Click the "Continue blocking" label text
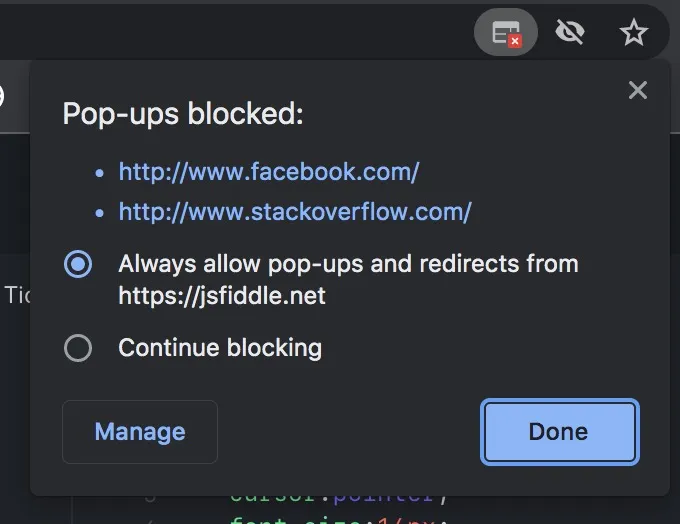The image size is (680, 524). point(220,348)
